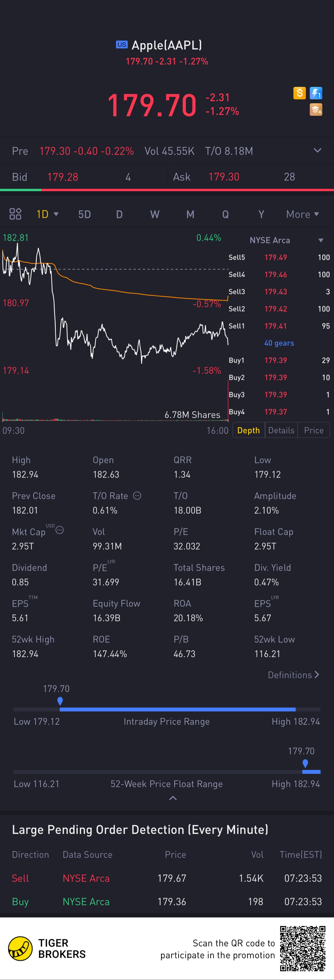Tap the promotion QR code
Viewport: 334px width, 980px height.
click(x=303, y=949)
